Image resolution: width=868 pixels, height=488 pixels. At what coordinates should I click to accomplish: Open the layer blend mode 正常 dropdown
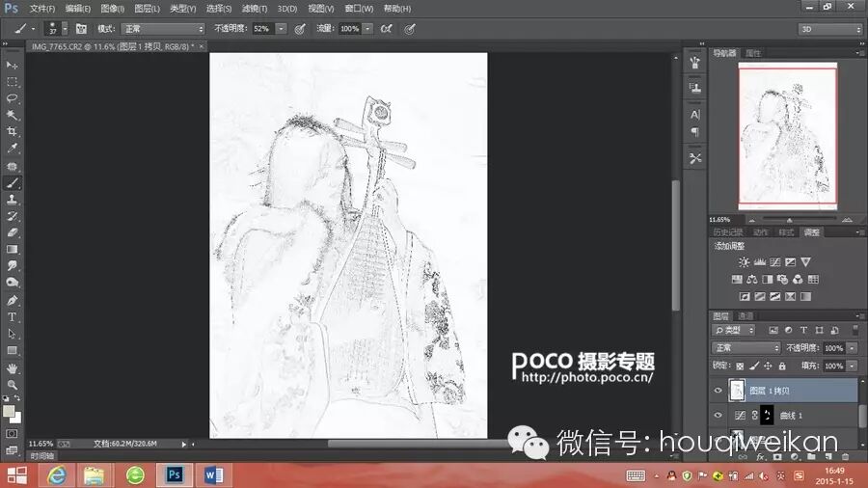(x=746, y=348)
